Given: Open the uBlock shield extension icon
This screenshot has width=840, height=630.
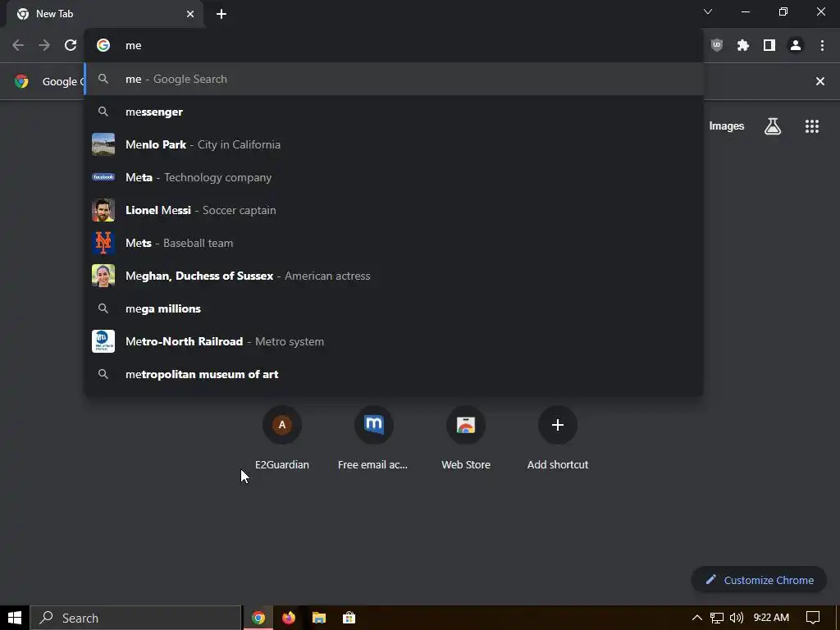Looking at the screenshot, I should pos(717,46).
